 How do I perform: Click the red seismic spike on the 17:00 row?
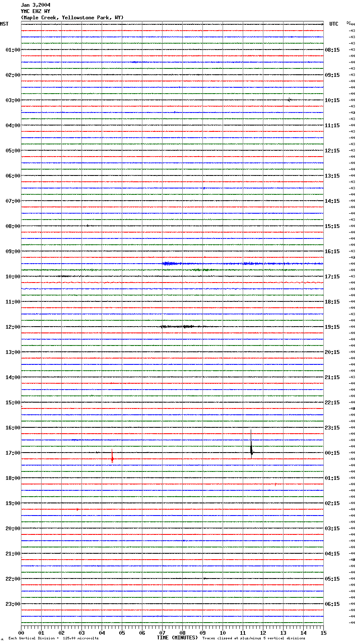click(x=112, y=456)
